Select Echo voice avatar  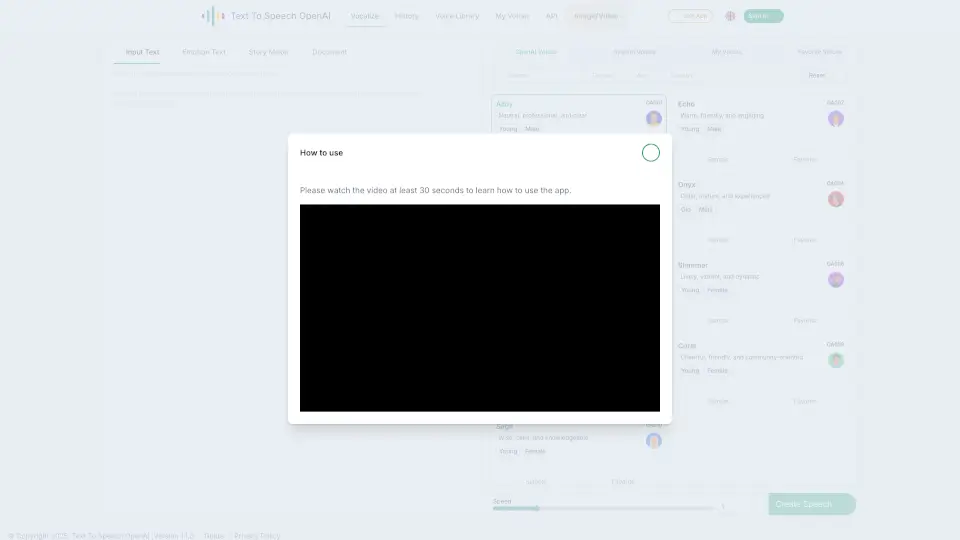(835, 119)
